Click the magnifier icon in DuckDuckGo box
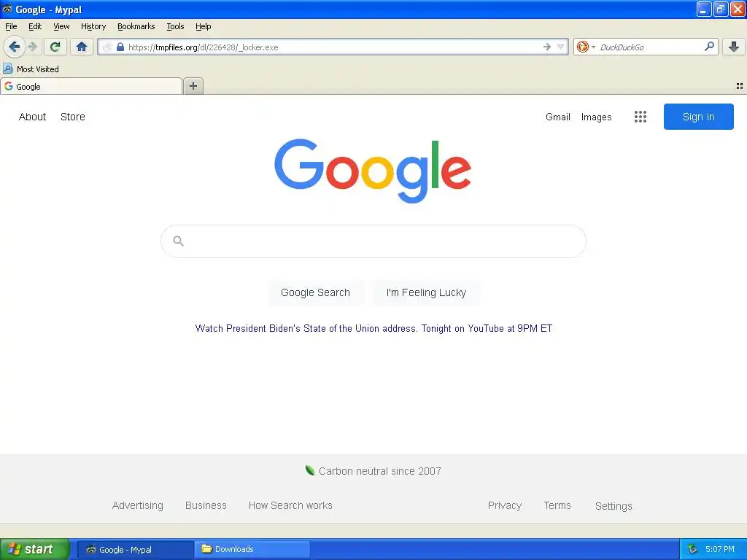The height and width of the screenshot is (560, 747). tap(709, 46)
